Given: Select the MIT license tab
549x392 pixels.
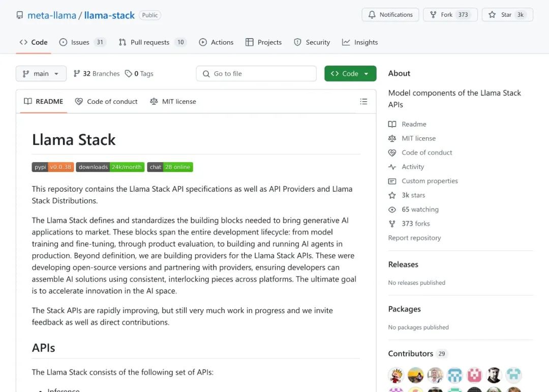Looking at the screenshot, I should coord(173,102).
